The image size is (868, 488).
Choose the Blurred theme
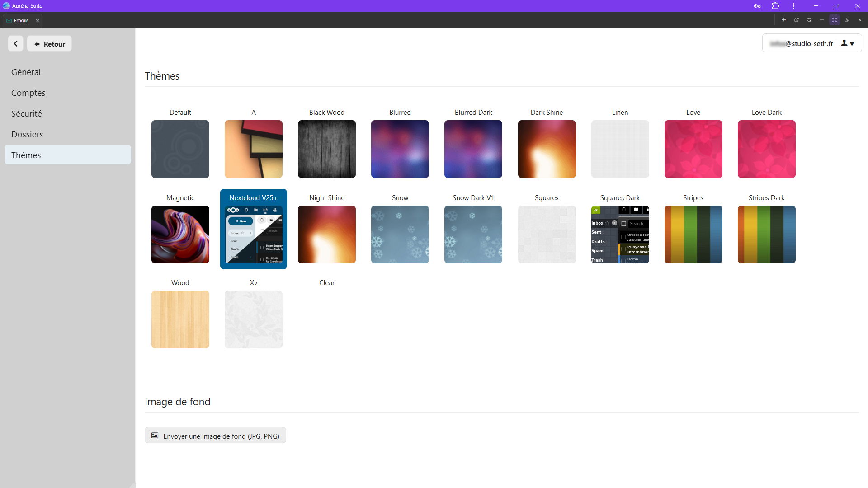400,149
